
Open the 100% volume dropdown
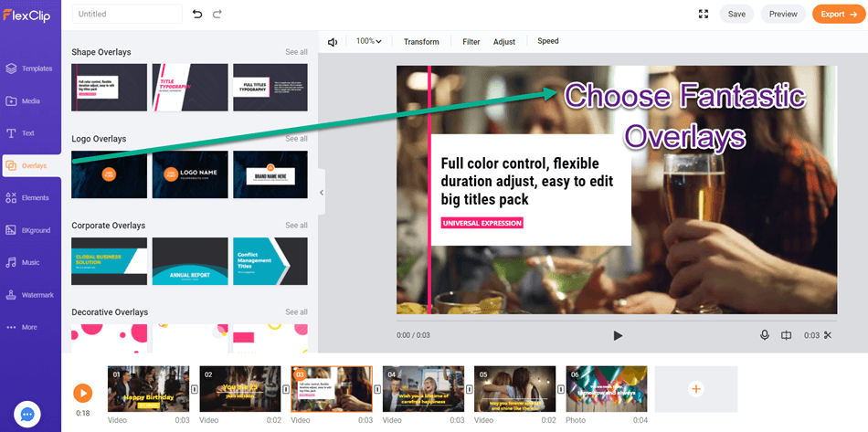[x=369, y=41]
